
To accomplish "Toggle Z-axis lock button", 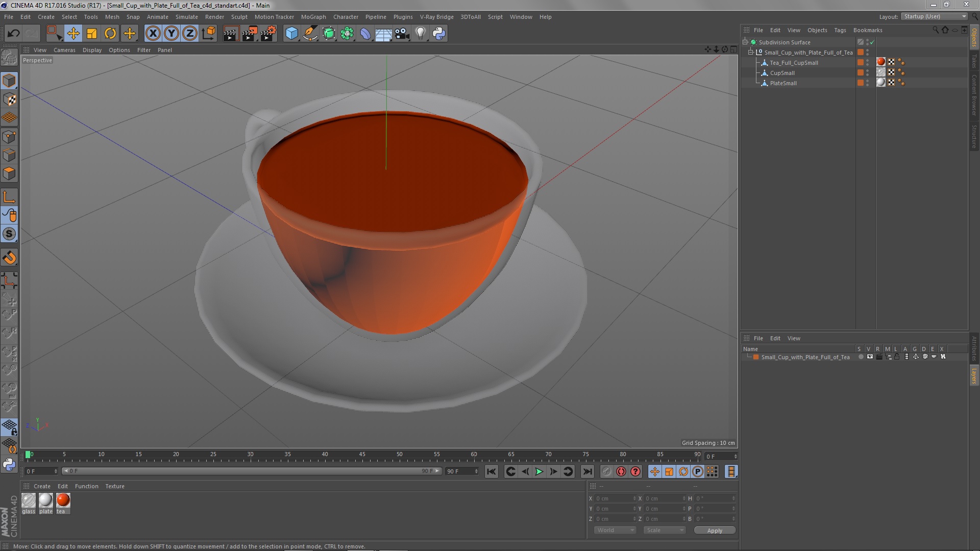I will [190, 34].
